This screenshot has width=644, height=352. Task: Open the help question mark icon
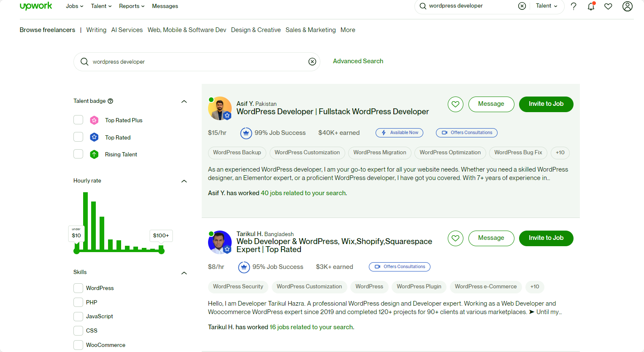[x=574, y=6]
